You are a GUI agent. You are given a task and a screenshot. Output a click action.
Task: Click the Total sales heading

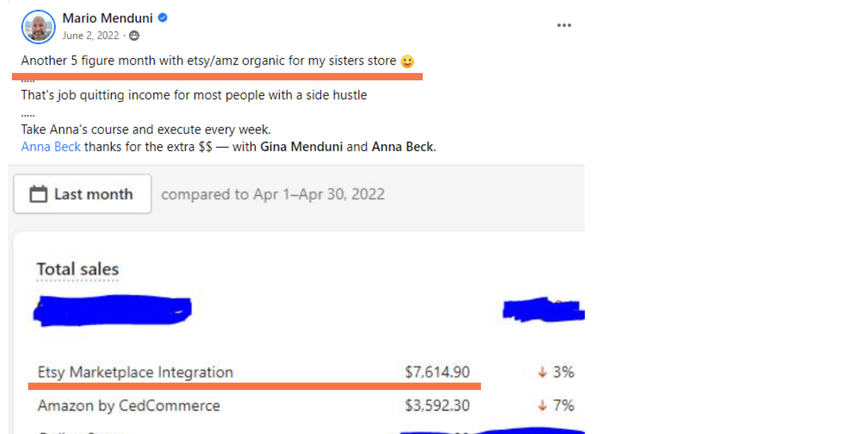point(78,269)
